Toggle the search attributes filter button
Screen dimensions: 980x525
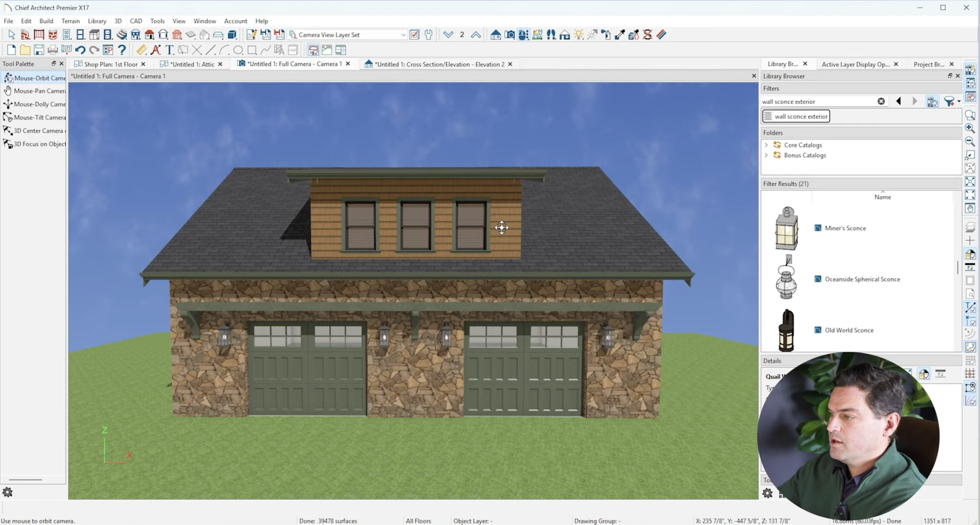[x=932, y=101]
